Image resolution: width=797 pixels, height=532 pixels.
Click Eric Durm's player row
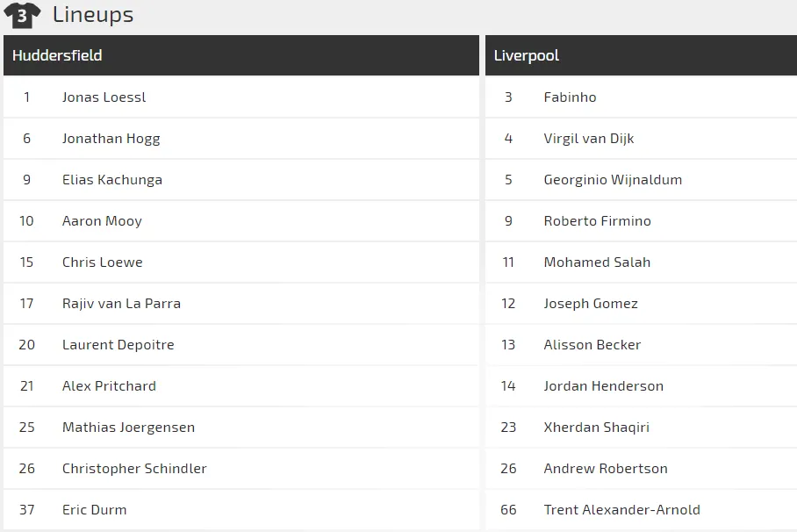pos(94,509)
